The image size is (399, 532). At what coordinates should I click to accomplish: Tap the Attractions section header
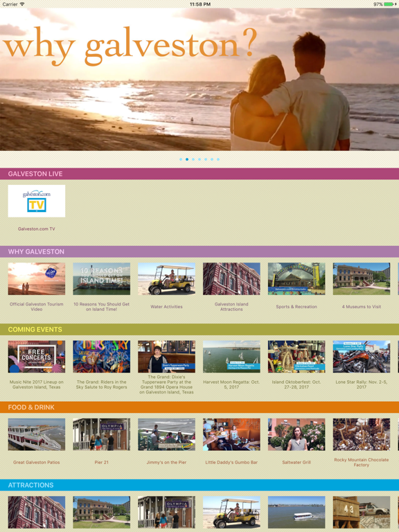tap(199, 485)
